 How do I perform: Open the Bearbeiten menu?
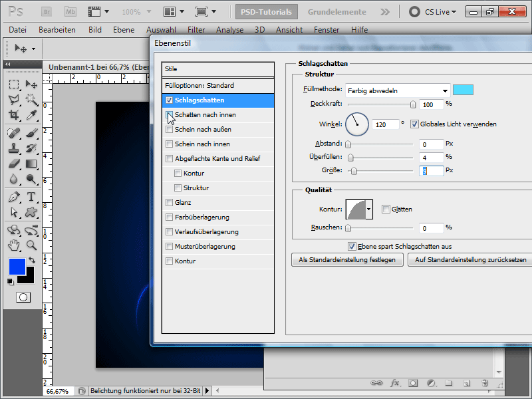tap(57, 30)
